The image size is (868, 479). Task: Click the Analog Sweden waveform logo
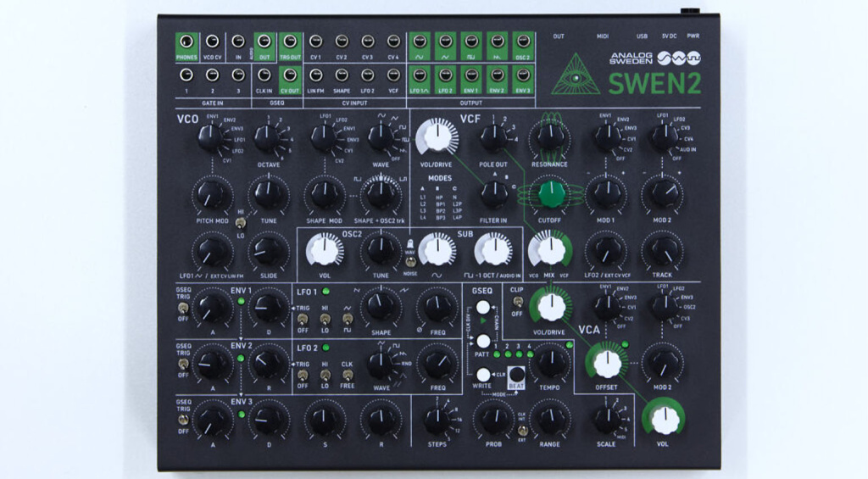(x=679, y=58)
